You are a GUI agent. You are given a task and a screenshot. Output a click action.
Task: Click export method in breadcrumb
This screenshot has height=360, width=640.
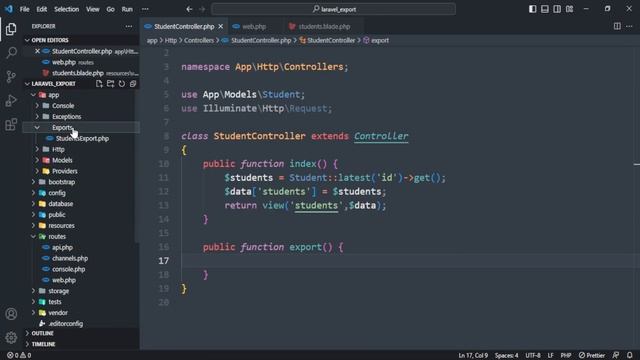[380, 40]
